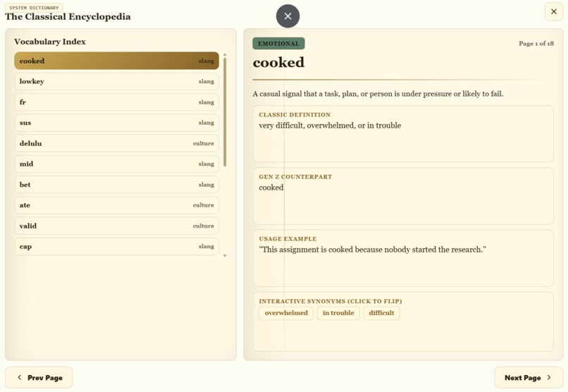Pick the 'mid' slang entry

[117, 164]
